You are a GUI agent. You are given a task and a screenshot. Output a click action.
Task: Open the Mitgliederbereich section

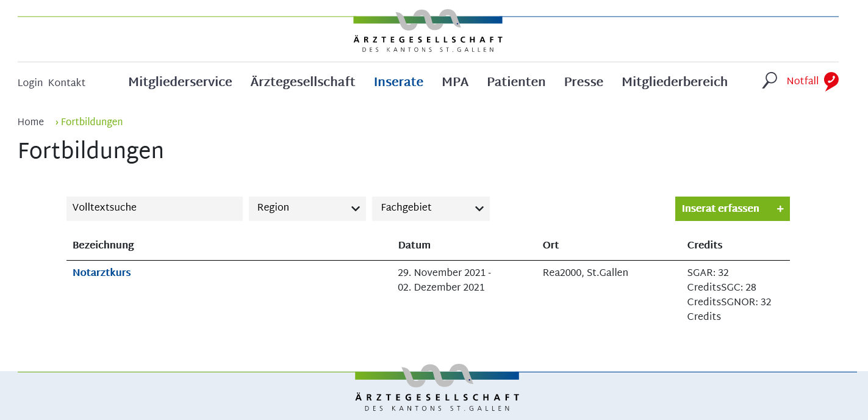click(674, 82)
